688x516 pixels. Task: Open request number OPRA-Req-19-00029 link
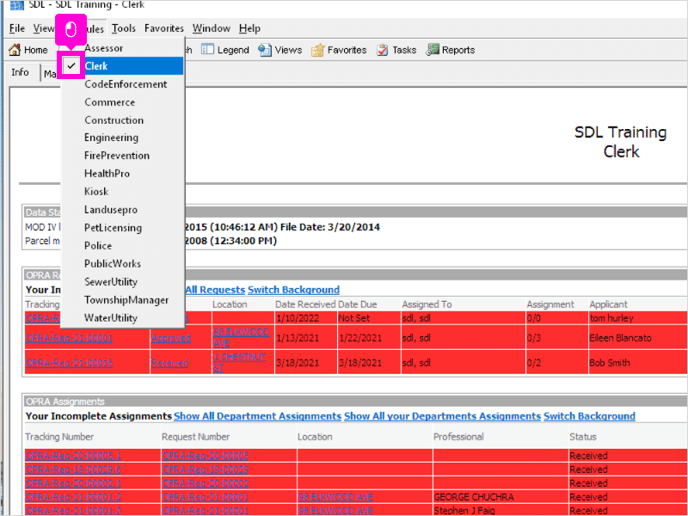click(205, 470)
